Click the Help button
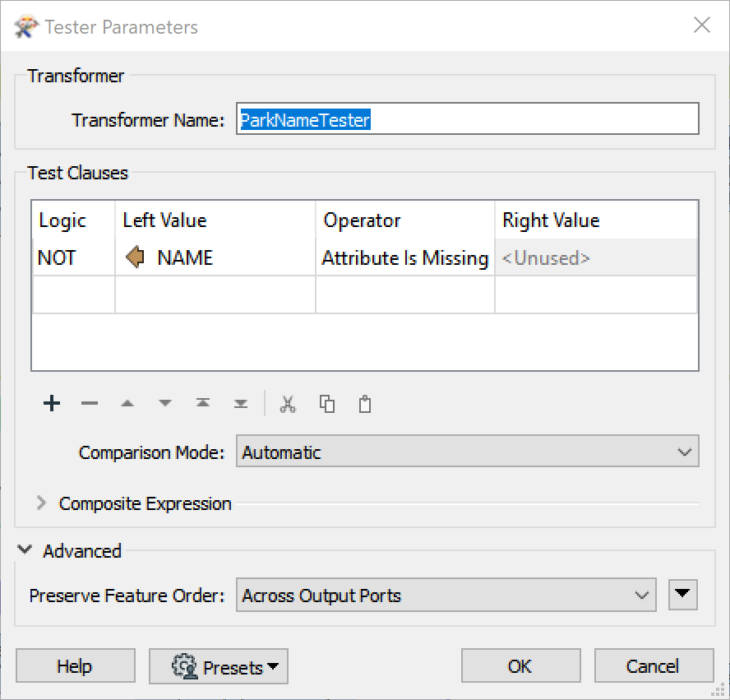 pos(75,665)
